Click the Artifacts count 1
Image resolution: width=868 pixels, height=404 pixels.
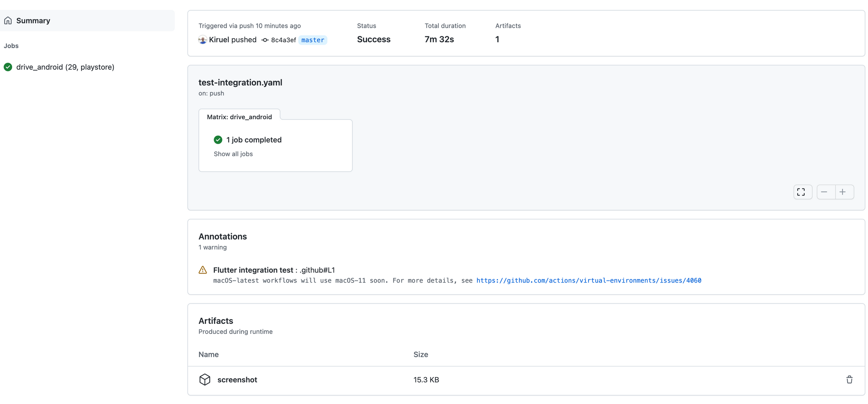pos(497,39)
